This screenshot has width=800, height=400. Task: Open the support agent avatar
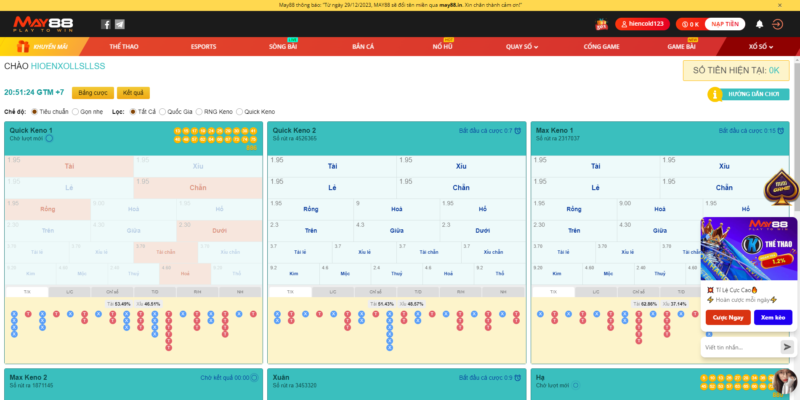point(785,383)
